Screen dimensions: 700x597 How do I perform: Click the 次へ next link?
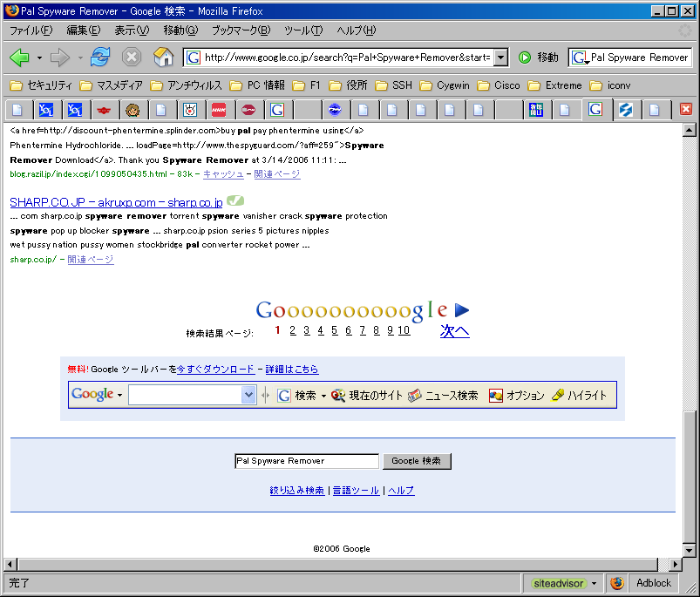point(454,330)
